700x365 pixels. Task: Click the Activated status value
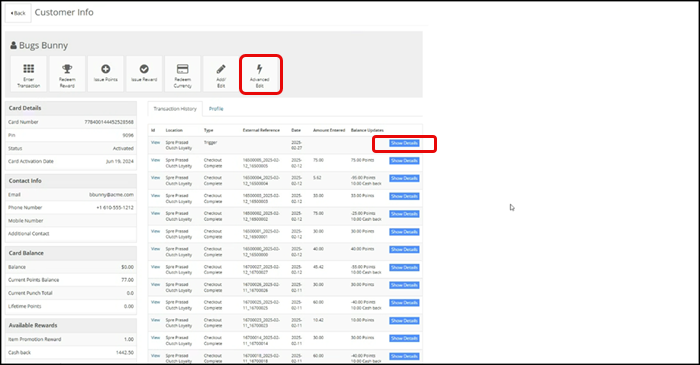coord(123,148)
